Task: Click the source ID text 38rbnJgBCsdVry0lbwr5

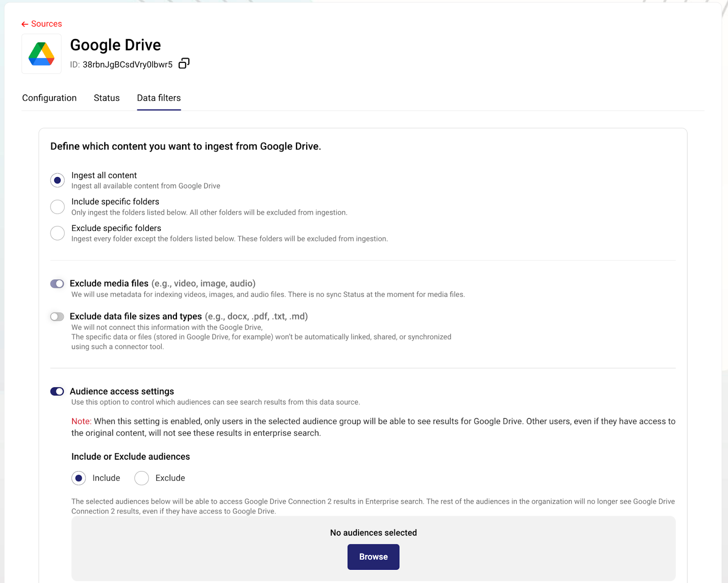Action: 127,65
